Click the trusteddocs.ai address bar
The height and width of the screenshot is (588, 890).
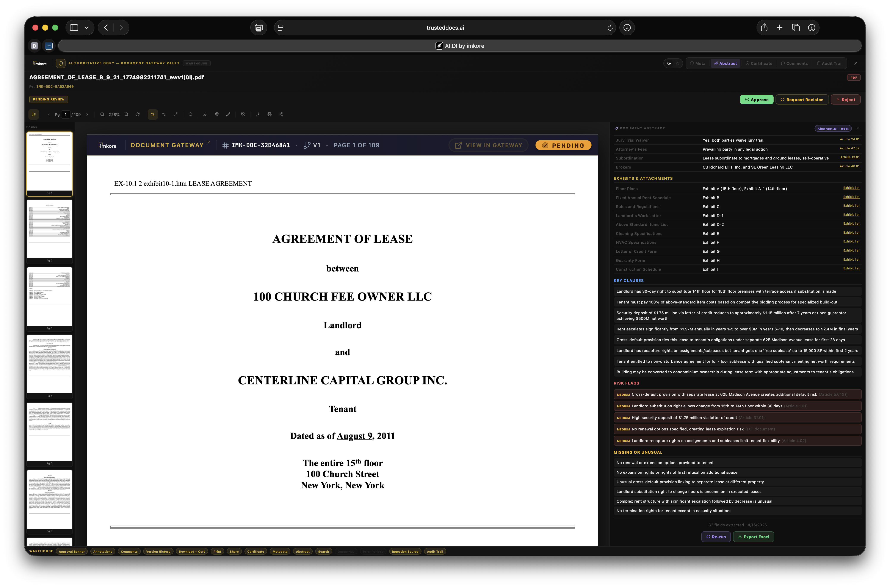point(445,28)
